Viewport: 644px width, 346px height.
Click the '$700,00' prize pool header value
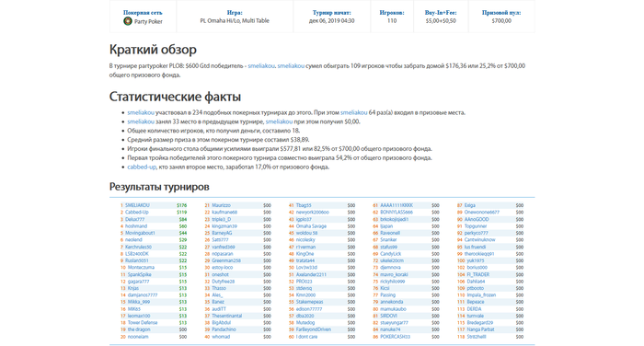pos(501,21)
